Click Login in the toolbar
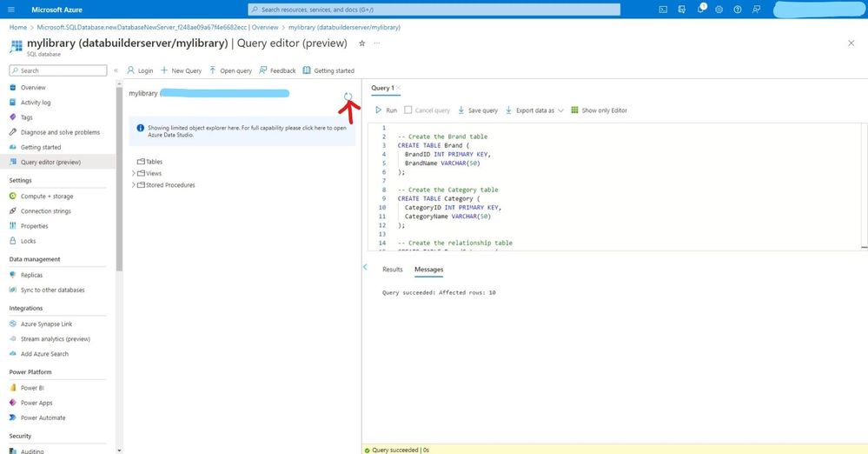868x454 pixels. click(x=140, y=70)
